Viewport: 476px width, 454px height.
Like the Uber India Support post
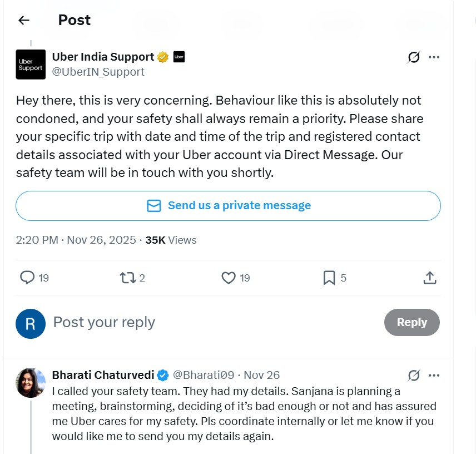tap(229, 278)
